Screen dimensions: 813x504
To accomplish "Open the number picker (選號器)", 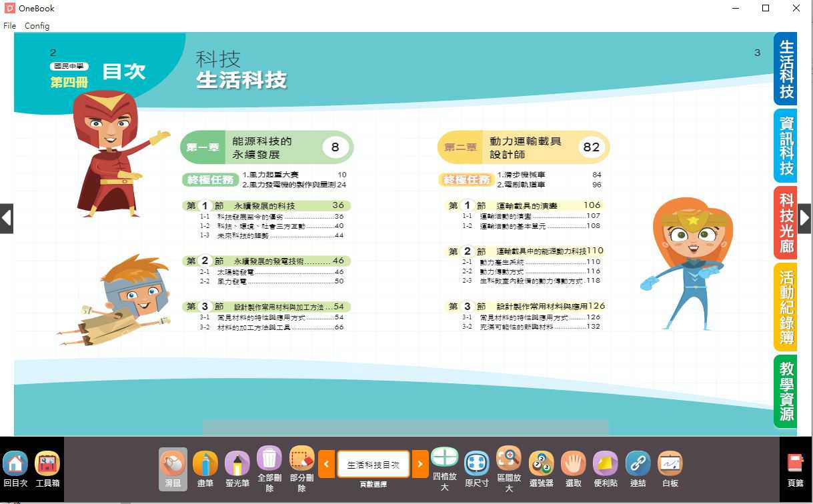I will [x=541, y=469].
